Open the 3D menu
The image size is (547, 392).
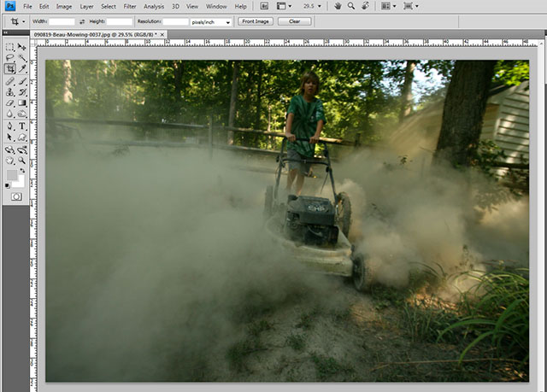click(175, 6)
